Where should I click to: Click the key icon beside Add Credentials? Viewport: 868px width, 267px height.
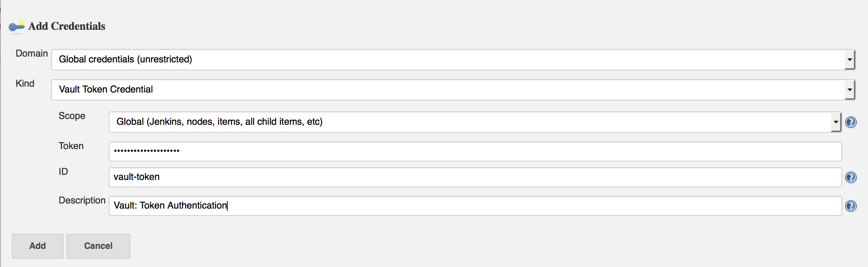pyautogui.click(x=16, y=26)
